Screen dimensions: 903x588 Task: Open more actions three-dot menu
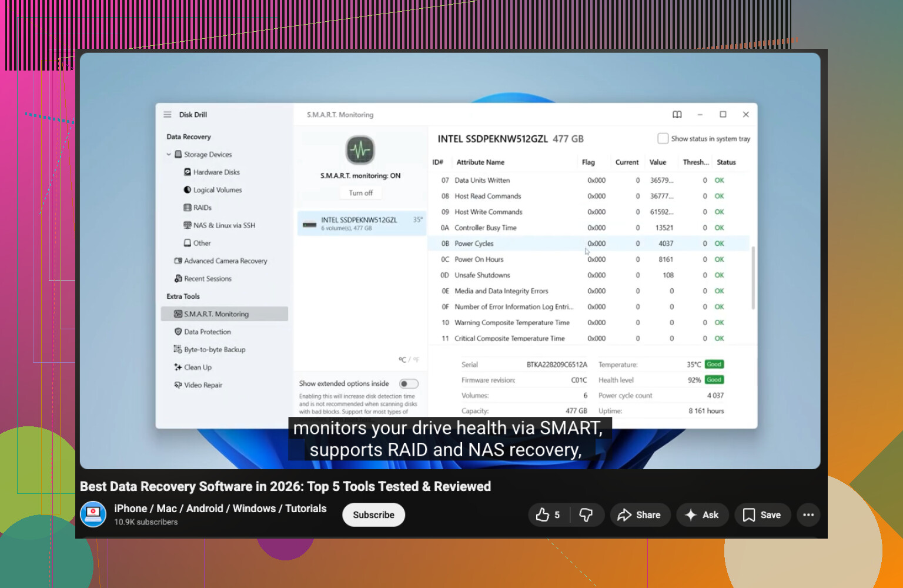click(808, 515)
